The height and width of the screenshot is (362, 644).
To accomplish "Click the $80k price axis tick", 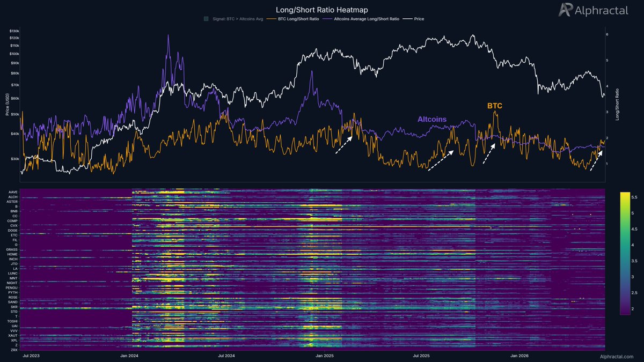I will click(15, 73).
